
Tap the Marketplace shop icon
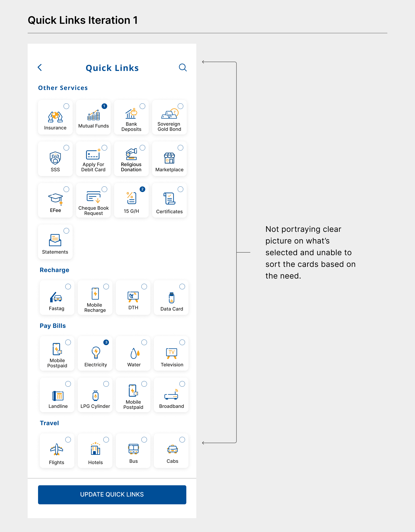tap(169, 158)
